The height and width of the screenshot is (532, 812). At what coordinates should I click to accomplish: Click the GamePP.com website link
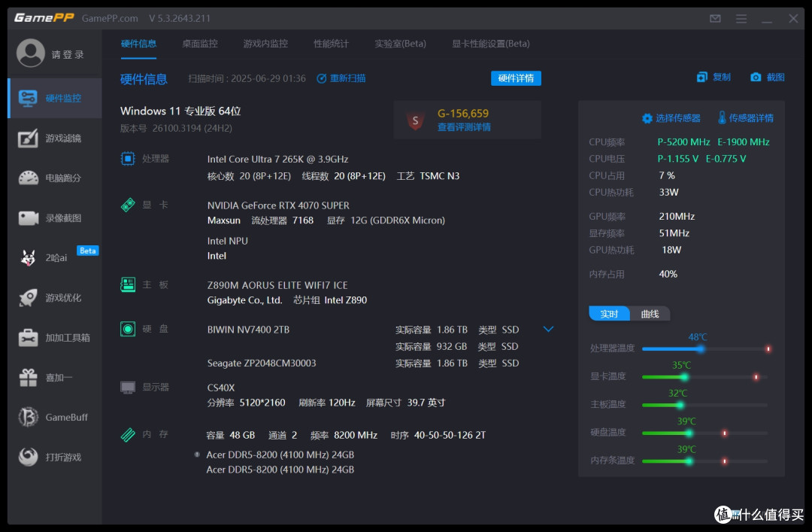110,19
